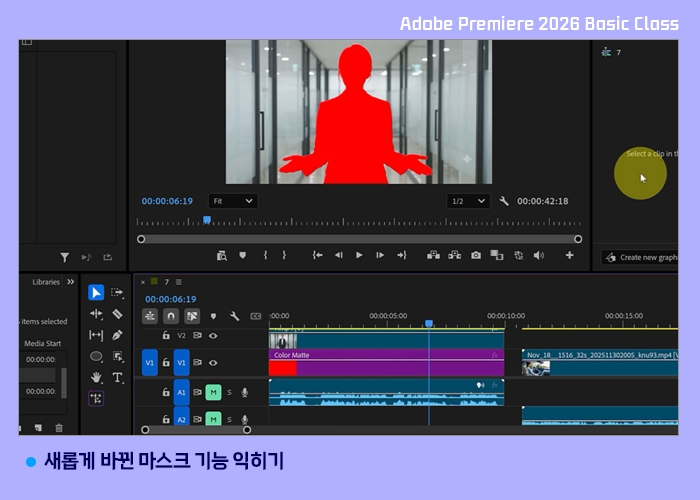Click the Lift button
The height and width of the screenshot is (500, 700).
pyautogui.click(x=433, y=255)
